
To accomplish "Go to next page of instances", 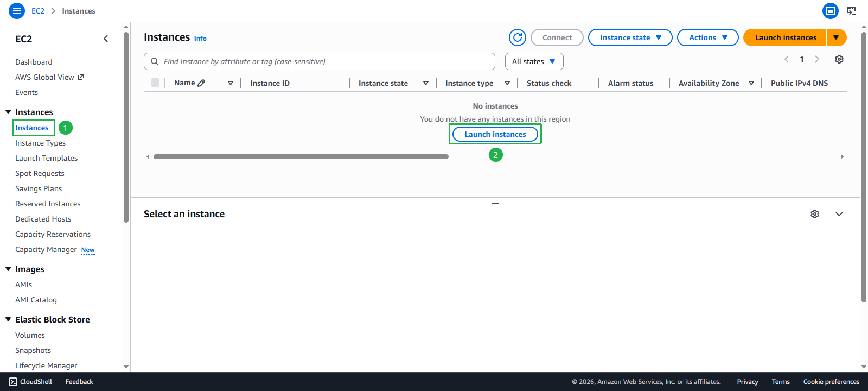I will (x=817, y=59).
